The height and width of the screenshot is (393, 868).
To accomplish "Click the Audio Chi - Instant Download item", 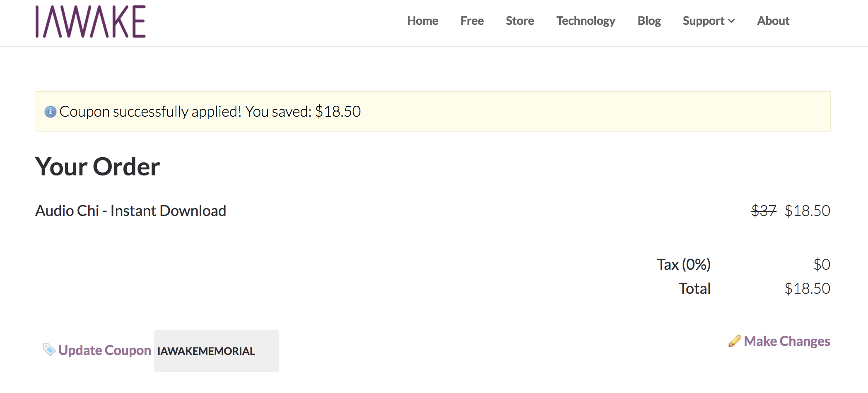I will (x=131, y=211).
